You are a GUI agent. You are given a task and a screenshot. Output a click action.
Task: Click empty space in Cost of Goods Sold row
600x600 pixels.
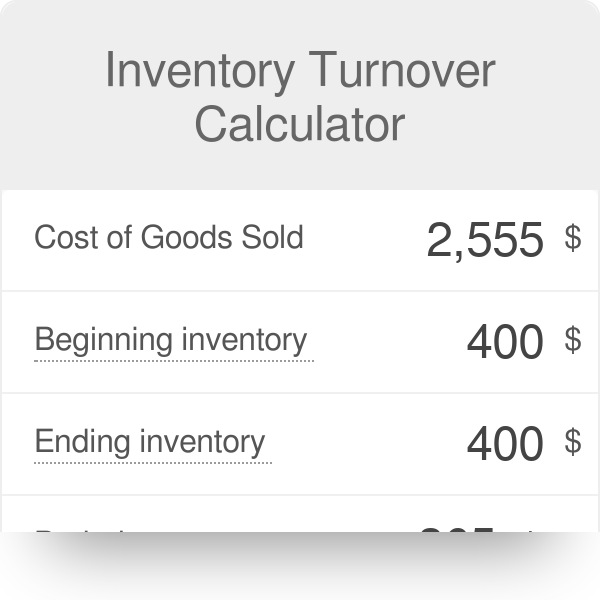(360, 240)
